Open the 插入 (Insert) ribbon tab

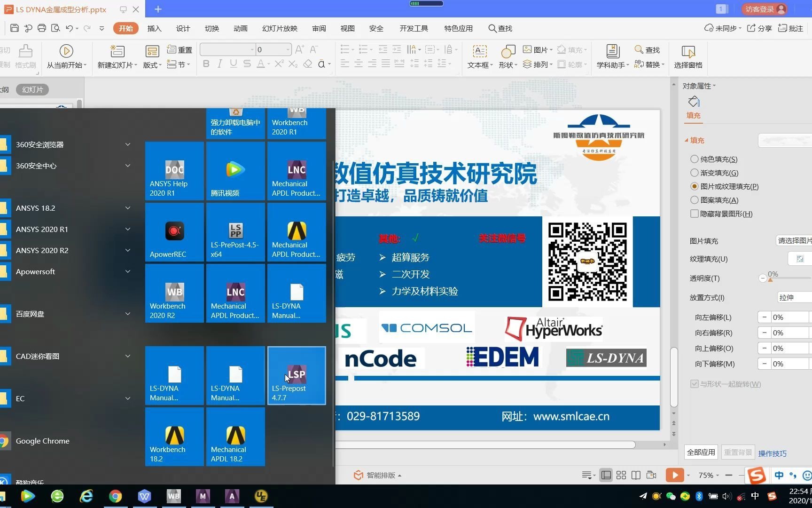[x=154, y=28]
